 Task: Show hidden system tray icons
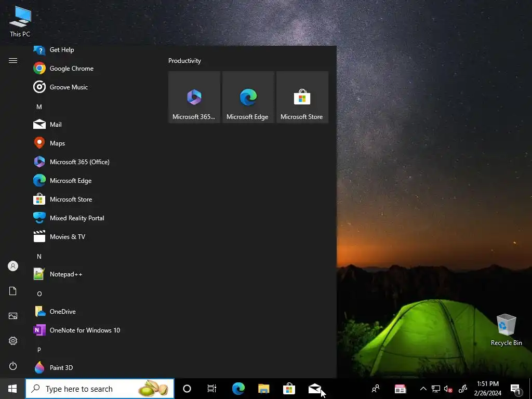pos(423,389)
